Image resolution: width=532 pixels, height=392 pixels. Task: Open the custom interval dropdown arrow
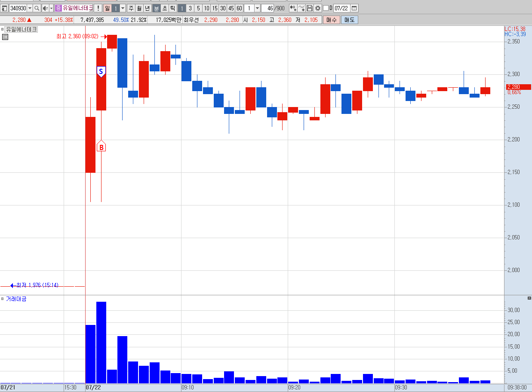click(x=257, y=8)
